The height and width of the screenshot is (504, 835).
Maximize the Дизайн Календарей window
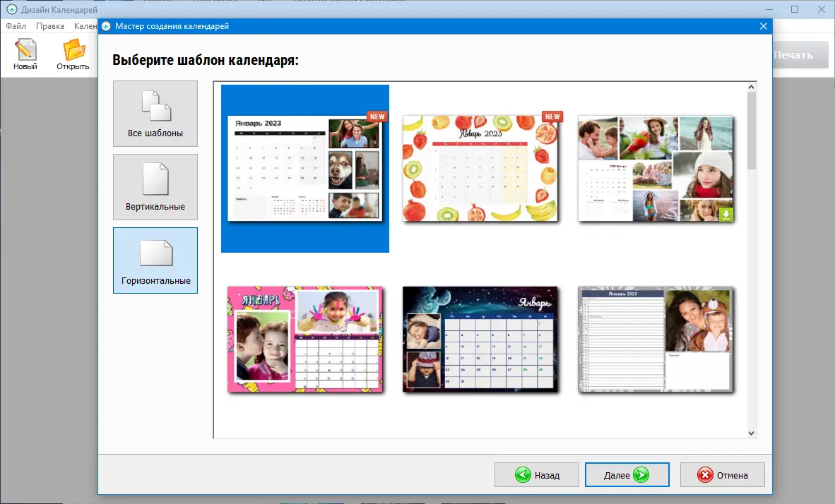(795, 9)
